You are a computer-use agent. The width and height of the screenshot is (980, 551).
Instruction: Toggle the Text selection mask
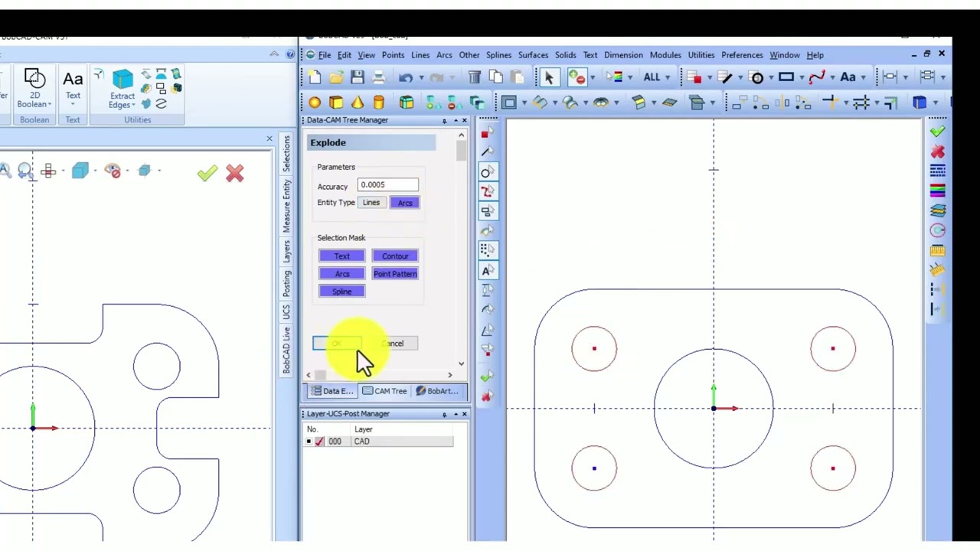341,256
